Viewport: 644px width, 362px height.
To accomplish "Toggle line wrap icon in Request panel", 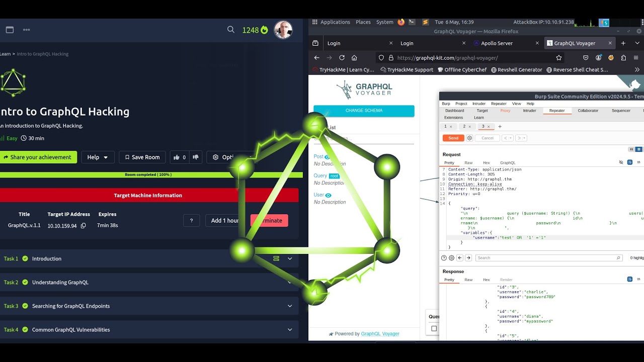I will click(x=630, y=162).
